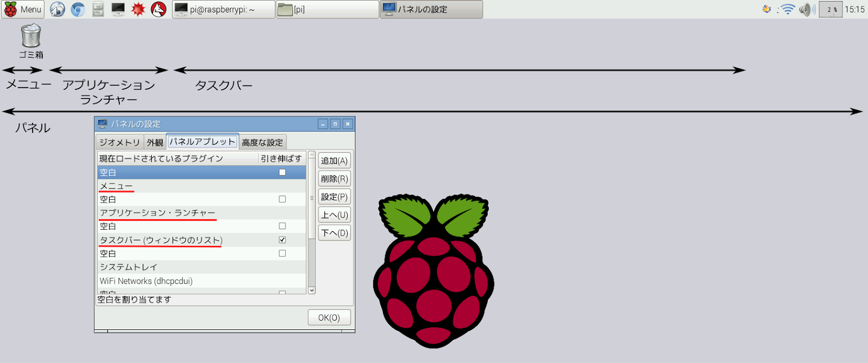This screenshot has width=868, height=363.
Task: Toggle stretch checkbox of 空白 under アプリケーション・ランチャー
Action: coord(282,226)
